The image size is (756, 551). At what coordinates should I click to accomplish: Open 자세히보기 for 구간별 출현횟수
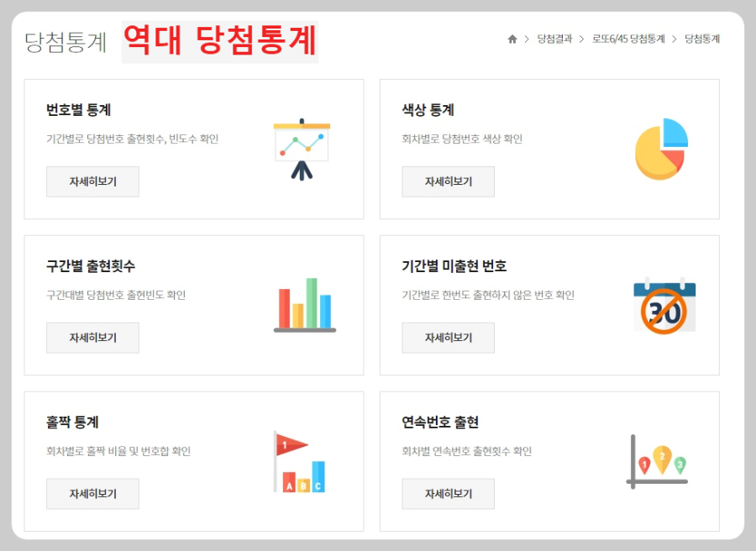pyautogui.click(x=92, y=338)
